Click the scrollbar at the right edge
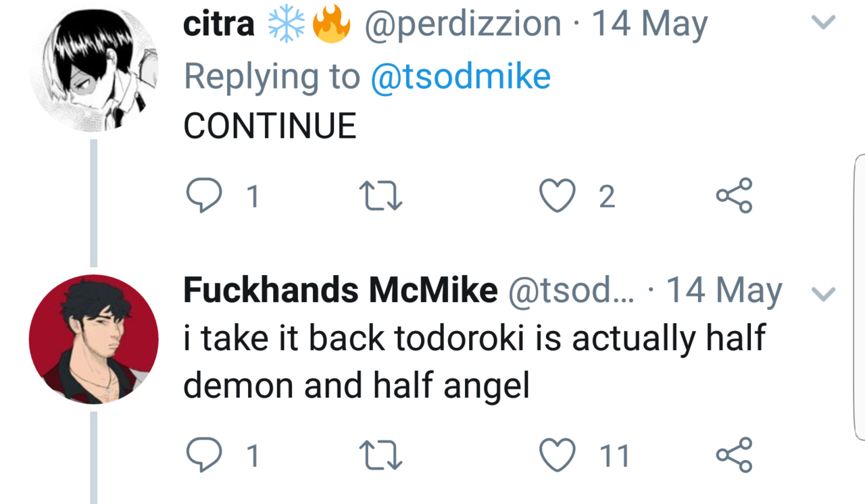Viewport: 865px width, 504px height. point(860,297)
